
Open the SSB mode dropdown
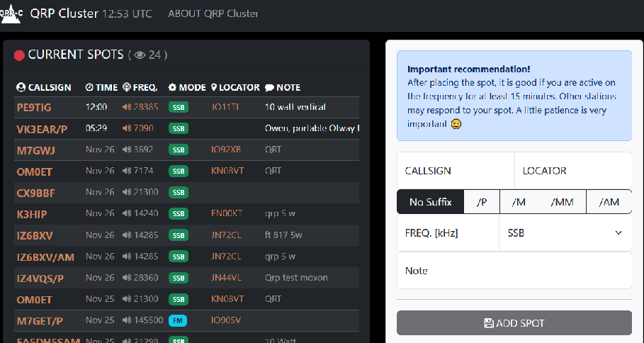point(565,233)
